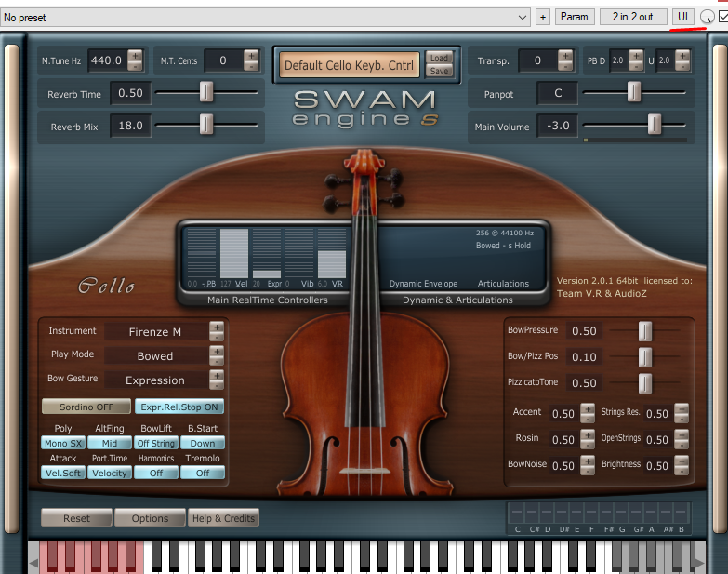Screen dimensions: 728x574
Task: Click the Brightness stepper
Action: [x=682, y=465]
